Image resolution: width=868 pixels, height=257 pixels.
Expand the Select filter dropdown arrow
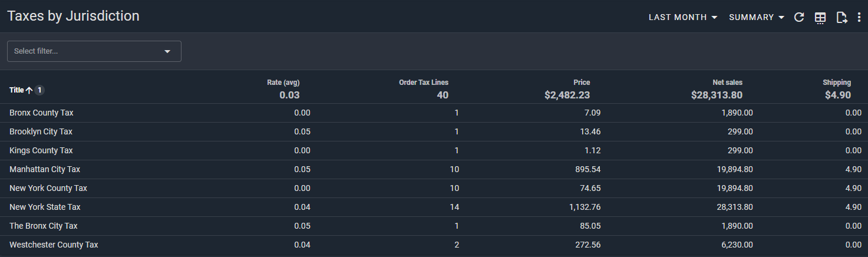tap(167, 51)
